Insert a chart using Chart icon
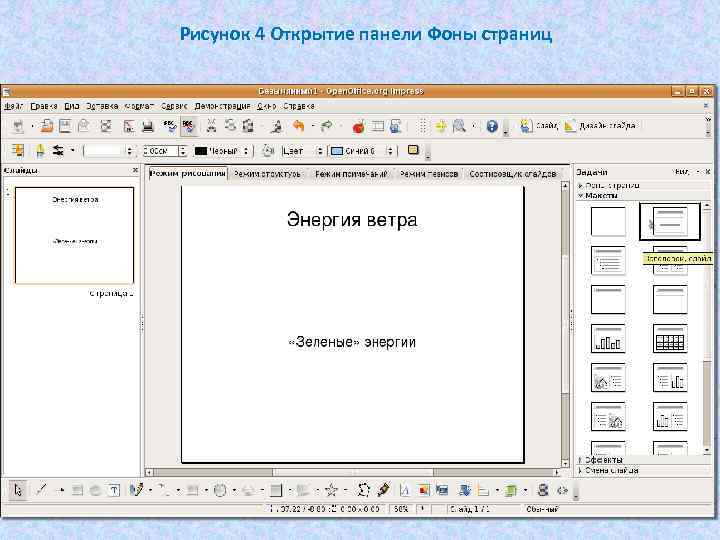The height and width of the screenshot is (540, 720). (359, 126)
